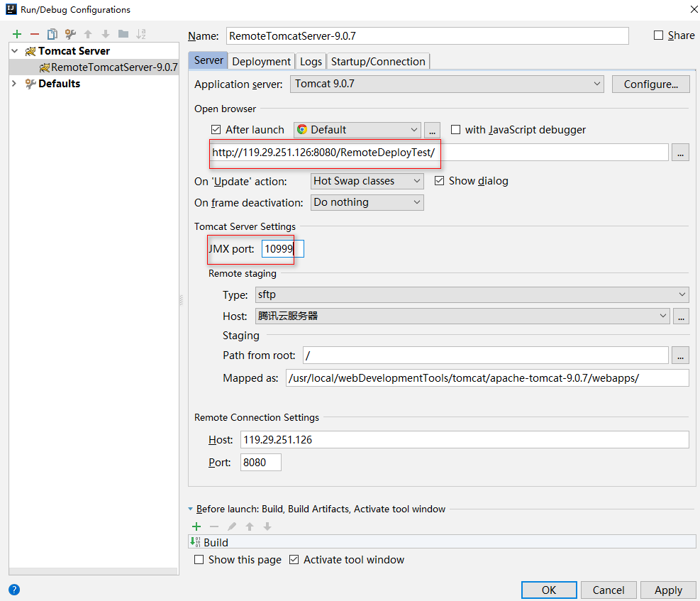Screen dimensions: 700x601
Task: Click the IntelliJ IDEA window icon
Action: click(x=11, y=9)
